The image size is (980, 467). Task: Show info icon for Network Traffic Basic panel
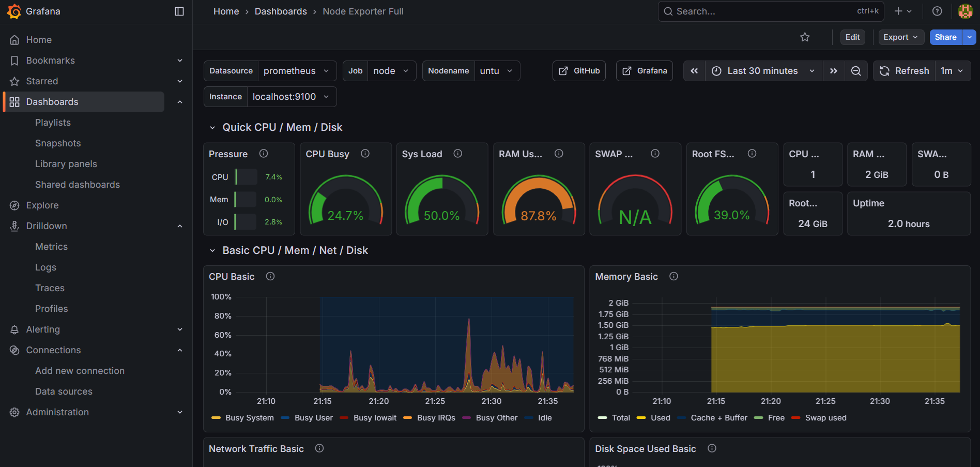(319, 448)
